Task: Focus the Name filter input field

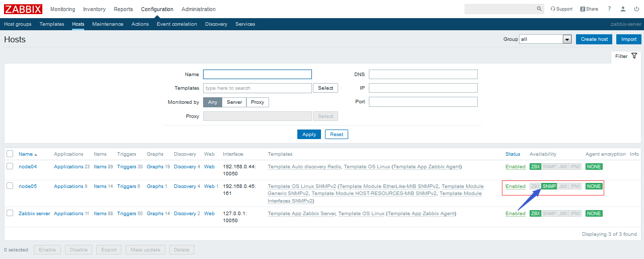Action: click(257, 75)
